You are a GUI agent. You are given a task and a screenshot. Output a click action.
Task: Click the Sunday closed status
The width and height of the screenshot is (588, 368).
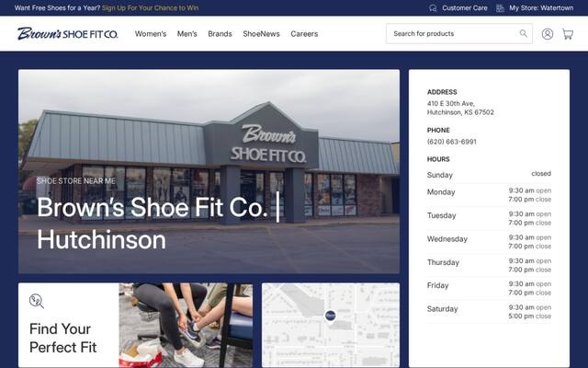pos(541,174)
